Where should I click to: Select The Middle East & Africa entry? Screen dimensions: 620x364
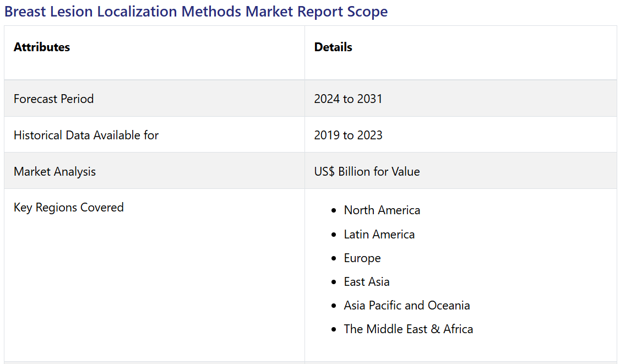pos(408,329)
